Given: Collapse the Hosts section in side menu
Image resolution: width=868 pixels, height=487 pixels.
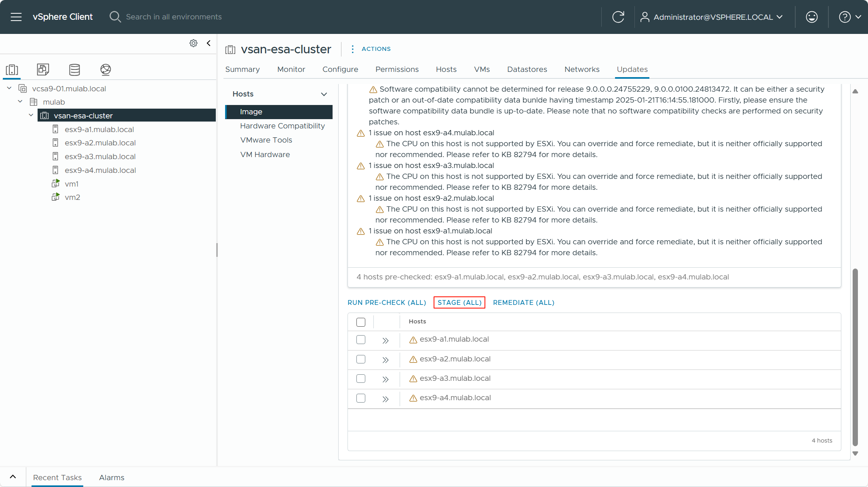Looking at the screenshot, I should tap(324, 94).
